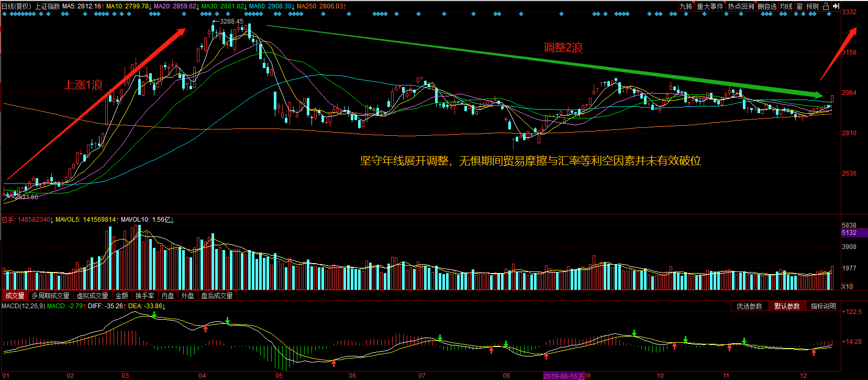Toggle the 均线 moving average display
The image size is (868, 380).
point(786,6)
